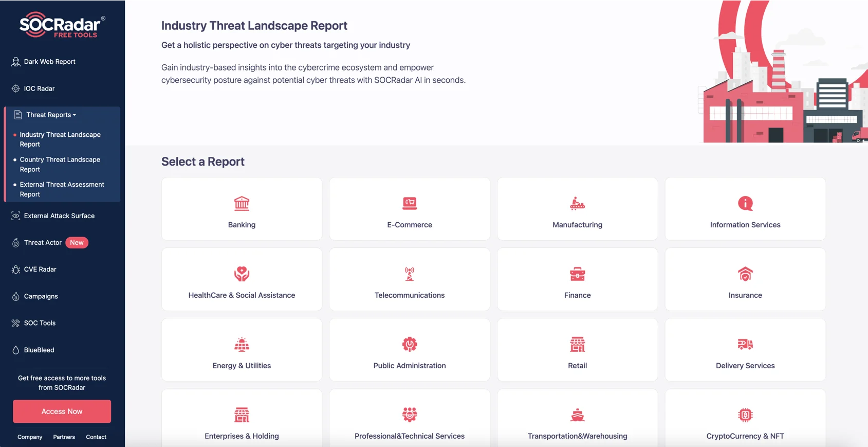
Task: Click the Manufacturing conveyor icon
Action: coord(578,204)
